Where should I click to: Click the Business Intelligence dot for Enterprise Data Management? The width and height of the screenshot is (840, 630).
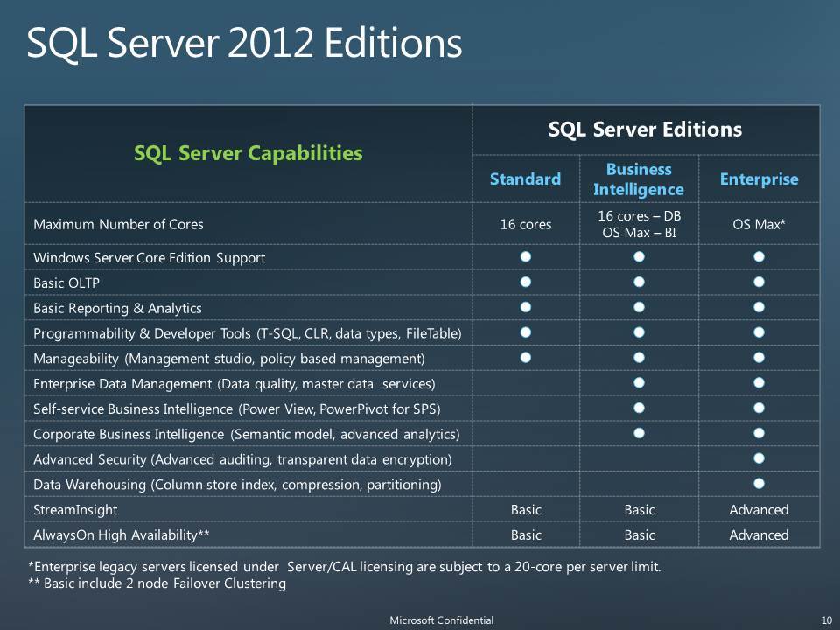click(640, 383)
